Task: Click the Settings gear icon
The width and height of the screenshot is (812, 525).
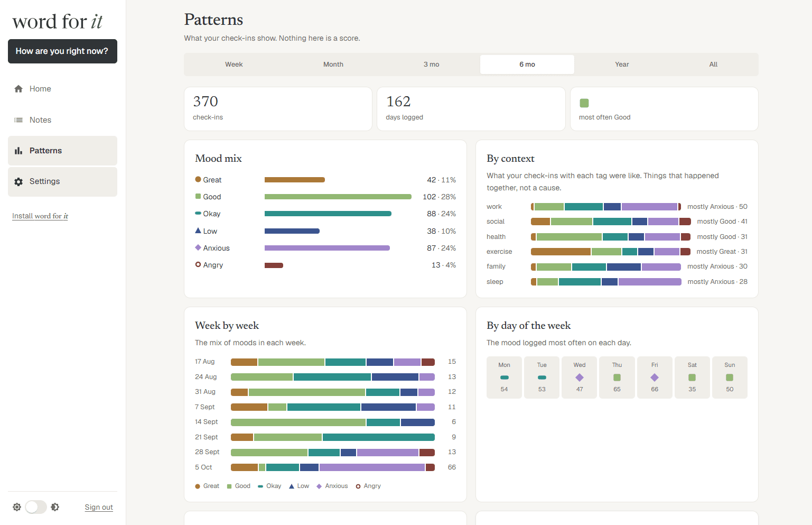Action: point(18,181)
